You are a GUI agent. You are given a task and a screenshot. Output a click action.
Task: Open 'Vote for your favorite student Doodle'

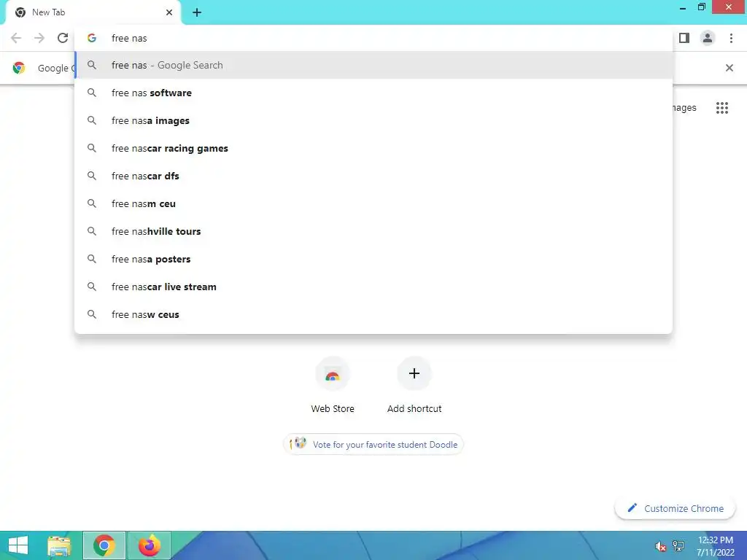[x=373, y=444]
